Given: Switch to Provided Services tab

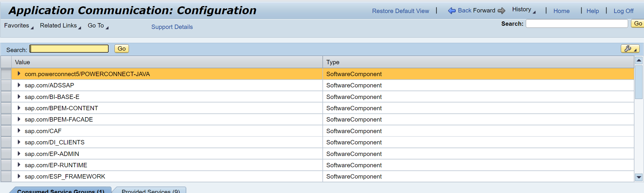Looking at the screenshot, I should [150, 191].
